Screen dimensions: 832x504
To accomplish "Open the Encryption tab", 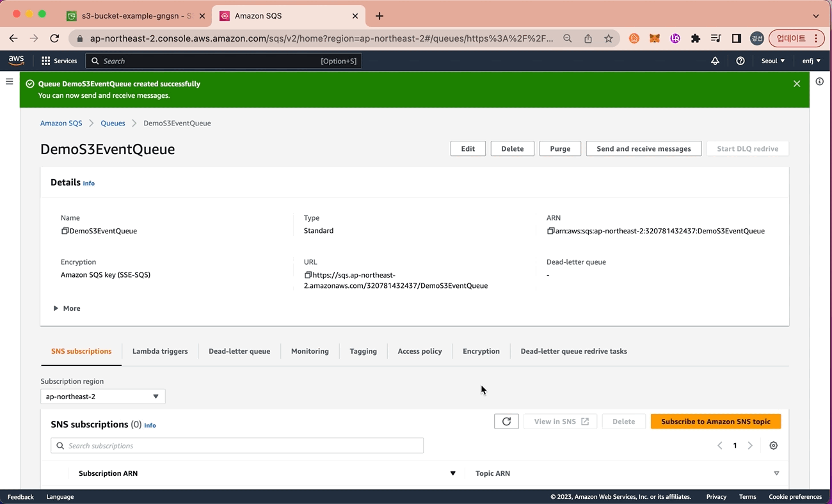I will click(x=481, y=351).
